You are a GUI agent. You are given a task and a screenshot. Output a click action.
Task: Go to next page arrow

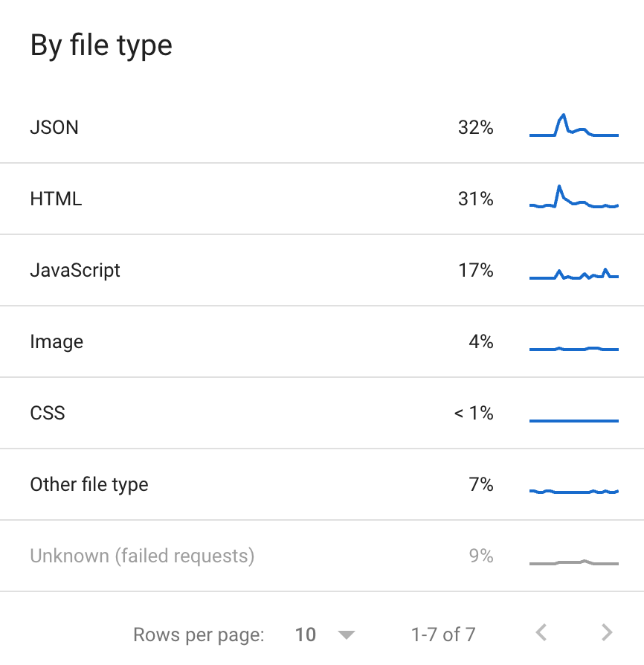point(607,633)
